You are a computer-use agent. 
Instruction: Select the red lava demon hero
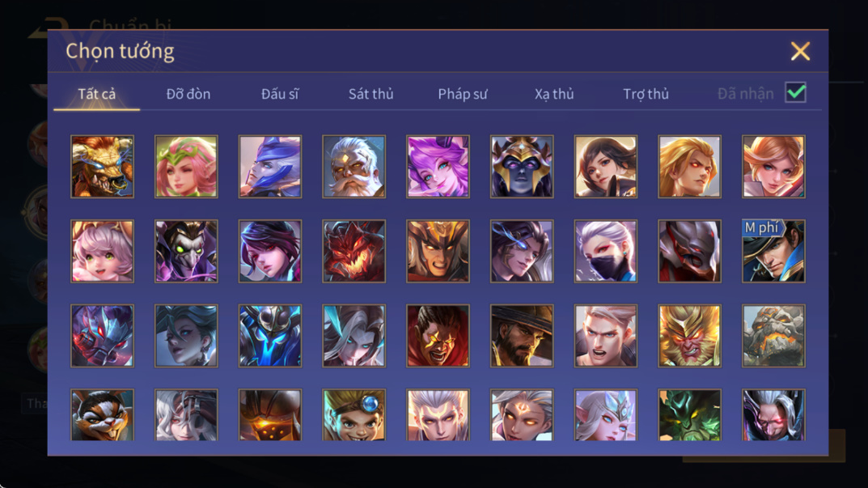coord(354,251)
